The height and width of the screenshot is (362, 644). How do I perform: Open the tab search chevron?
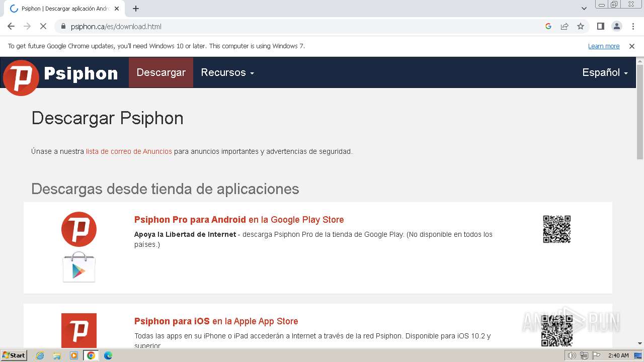coord(584,9)
